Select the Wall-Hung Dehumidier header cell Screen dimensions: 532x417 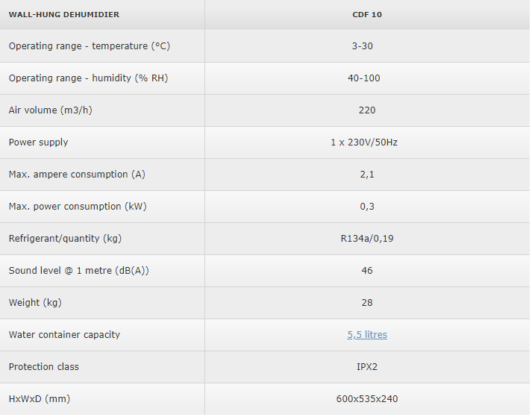pyautogui.click(x=63, y=14)
